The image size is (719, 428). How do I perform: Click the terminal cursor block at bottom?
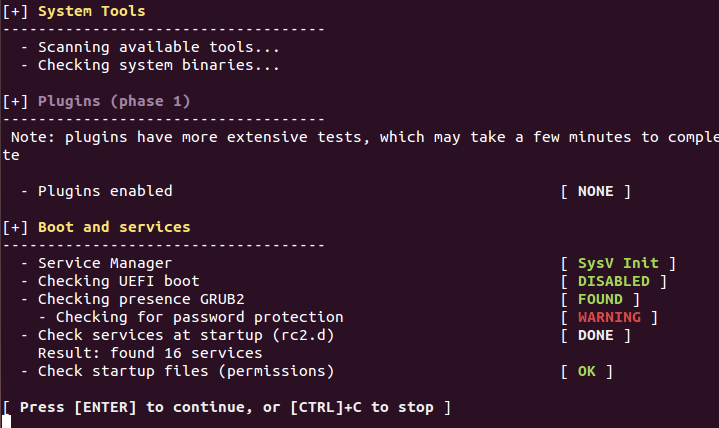coord(6,422)
